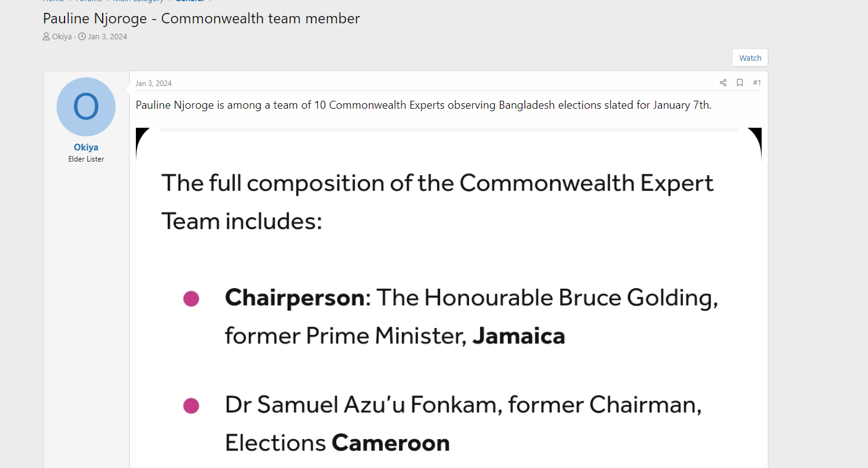Navigate to the Forums breadcrumb

[x=89, y=1]
